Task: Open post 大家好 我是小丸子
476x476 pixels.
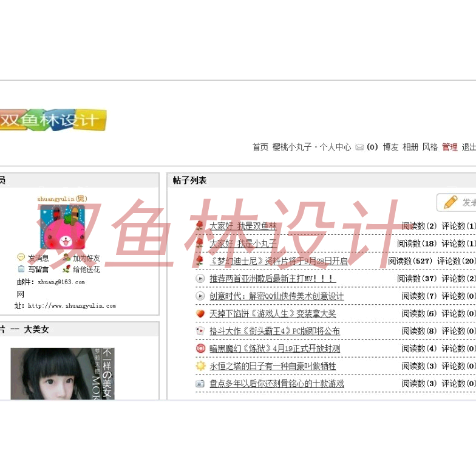Action: pos(243,243)
